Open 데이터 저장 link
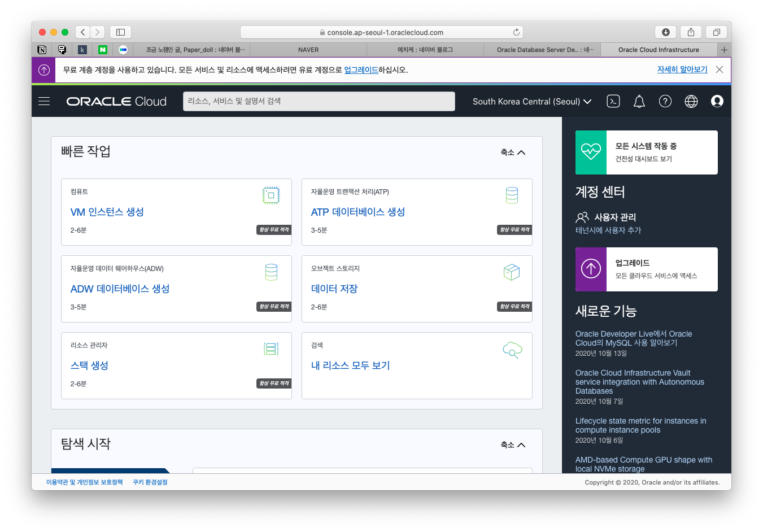The image size is (763, 532). 334,289
